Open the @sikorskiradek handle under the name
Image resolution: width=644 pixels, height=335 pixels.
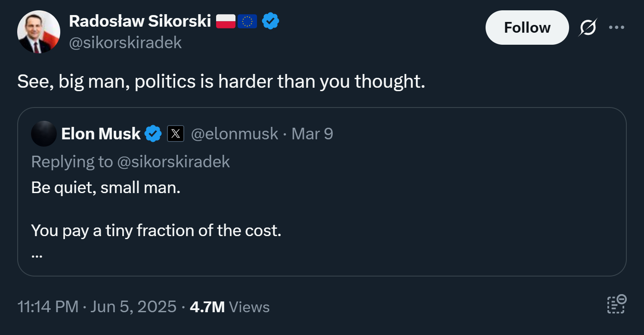pyautogui.click(x=125, y=42)
